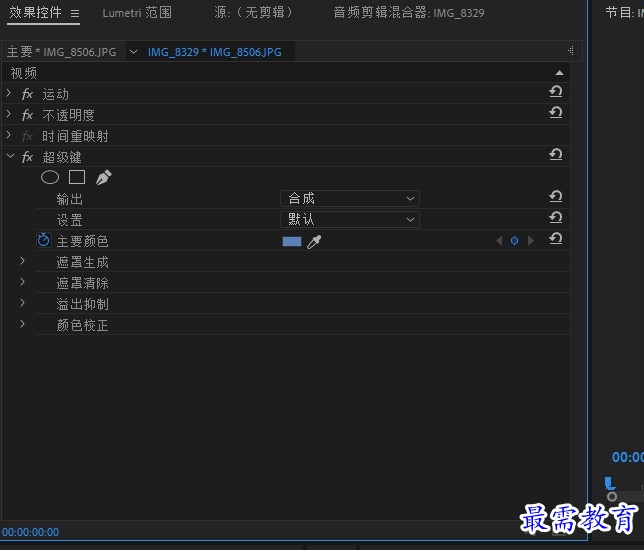Switch to the 源:(无剪辑) tab
The image size is (644, 550).
pos(253,13)
